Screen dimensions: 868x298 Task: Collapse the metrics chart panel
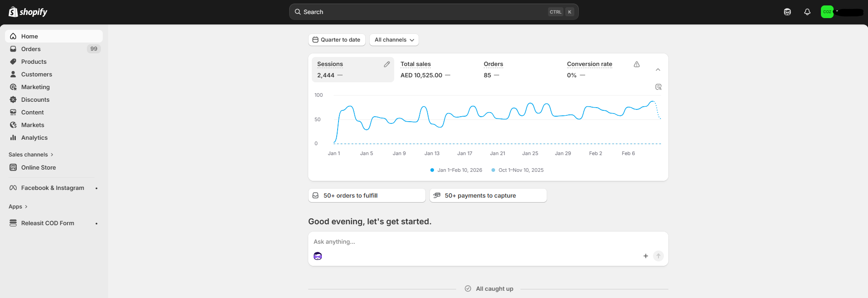pyautogui.click(x=658, y=70)
